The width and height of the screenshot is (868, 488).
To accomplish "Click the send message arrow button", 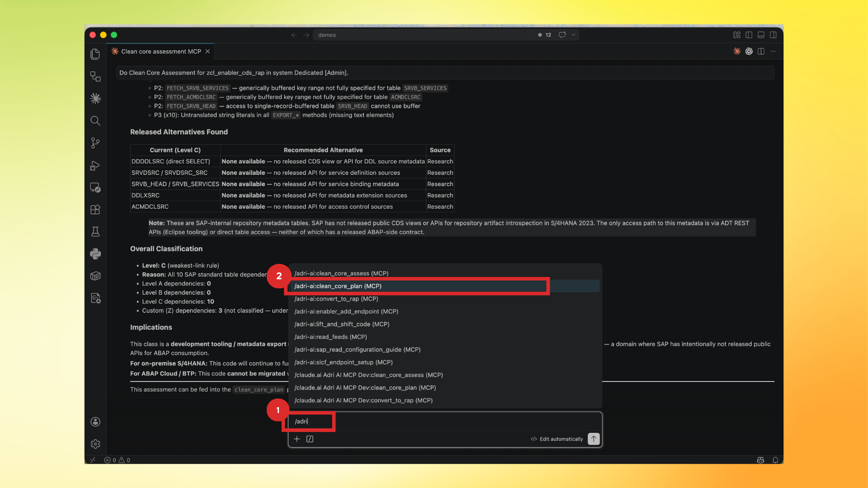I will 594,439.
